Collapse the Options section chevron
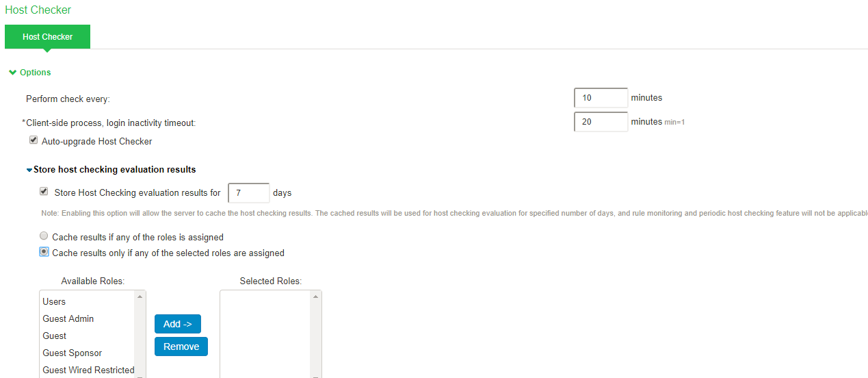Screen dimensions: 868x378 tap(13, 73)
